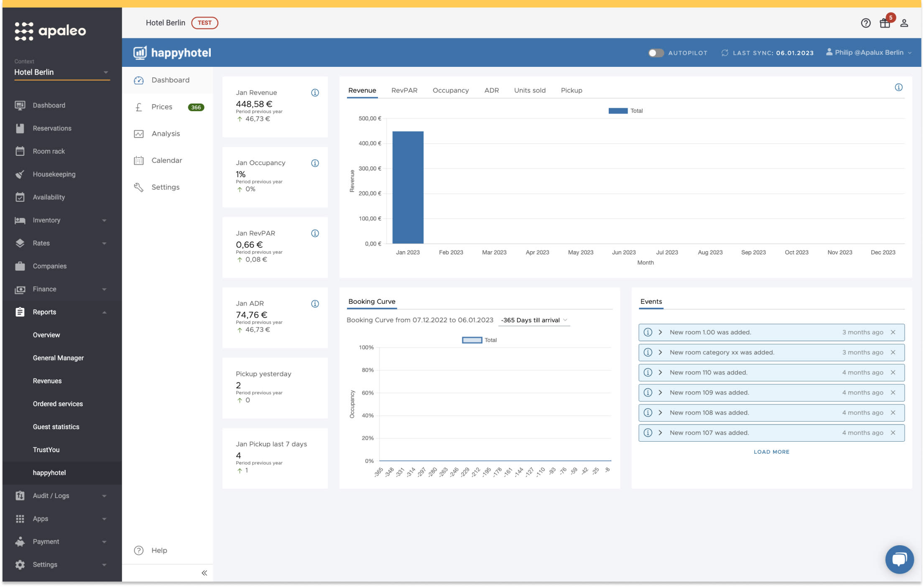
Task: Toggle the Total legend in Revenue chart
Action: tap(625, 111)
